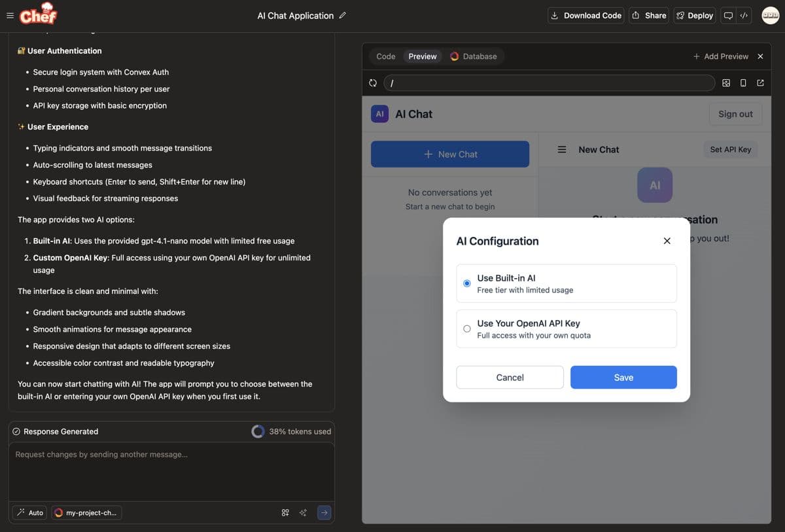Screen dimensions: 785x532
Task: Toggle mobile device preview icon
Action: click(743, 83)
